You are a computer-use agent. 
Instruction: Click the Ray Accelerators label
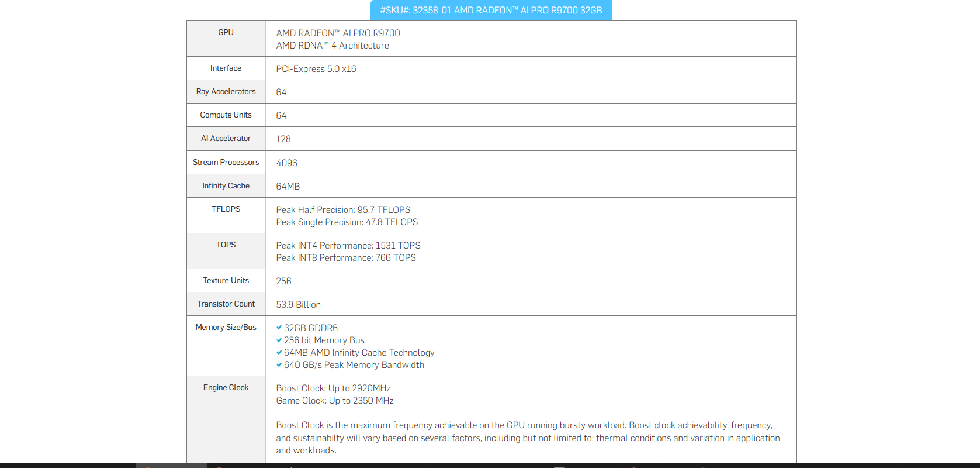point(226,92)
